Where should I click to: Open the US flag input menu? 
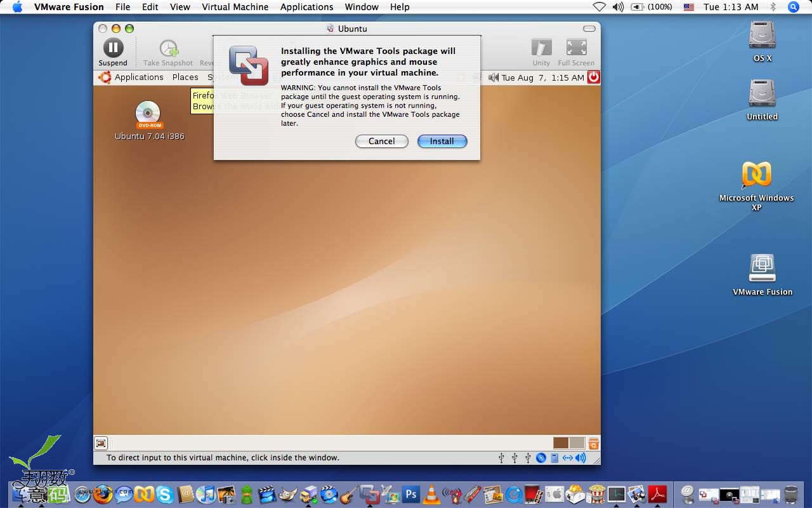tap(689, 7)
